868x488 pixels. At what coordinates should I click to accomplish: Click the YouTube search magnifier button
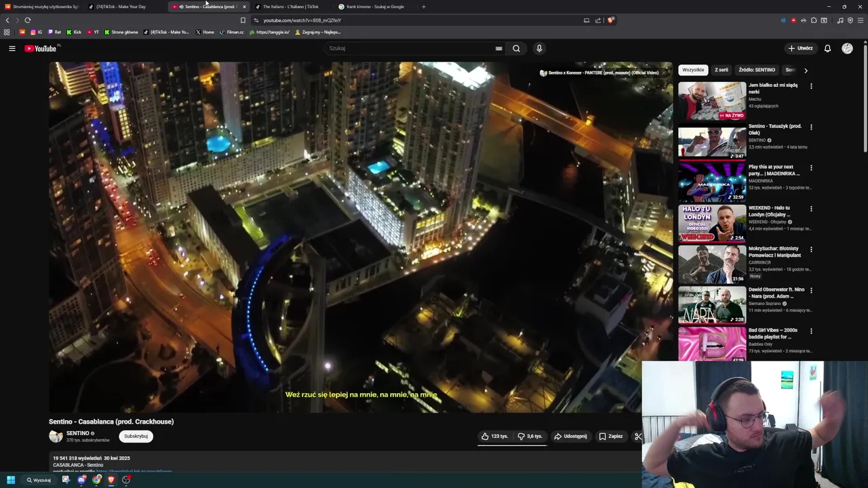point(516,48)
